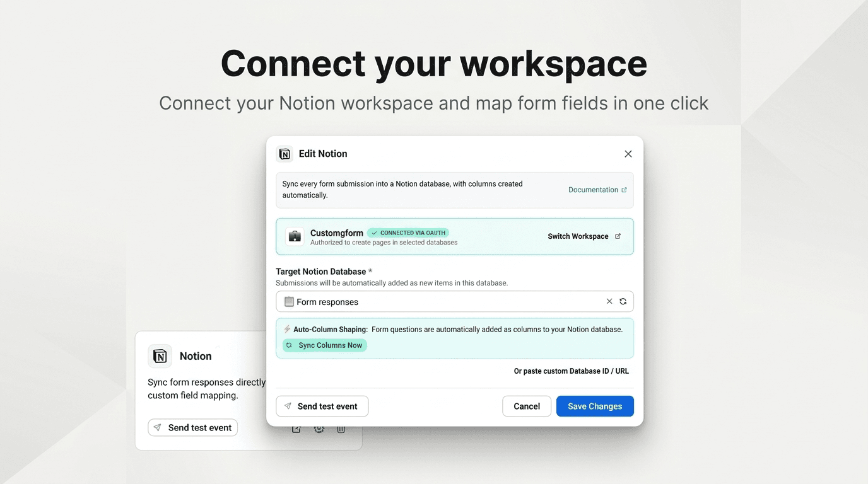Viewport: 868px width, 484px height.
Task: Clear the selected Form responses database
Action: click(x=609, y=301)
